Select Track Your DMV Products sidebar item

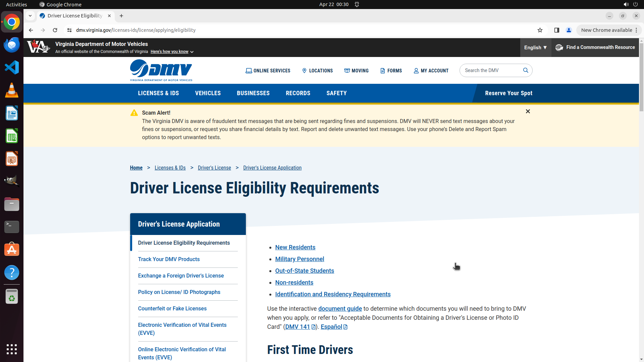169,259
